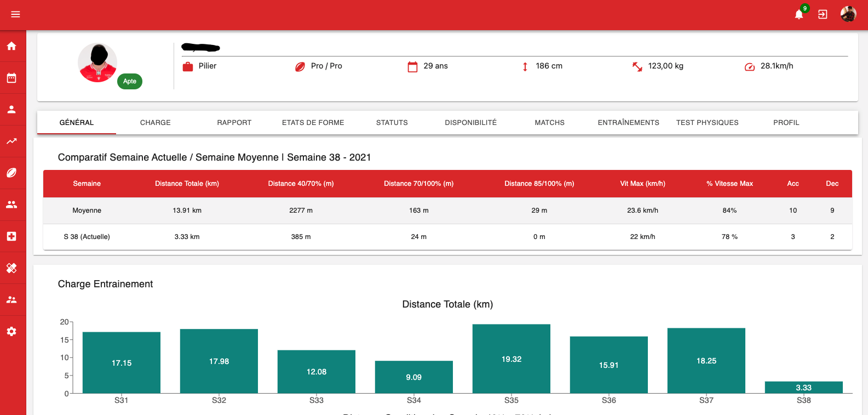
Task: Open the trending chart sidebar icon
Action: click(12, 141)
